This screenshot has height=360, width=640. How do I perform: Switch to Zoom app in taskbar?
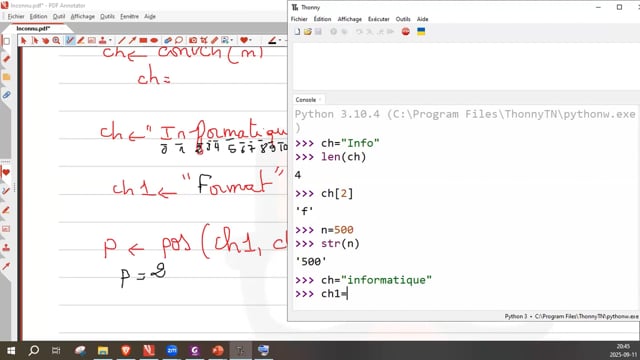[x=172, y=350]
